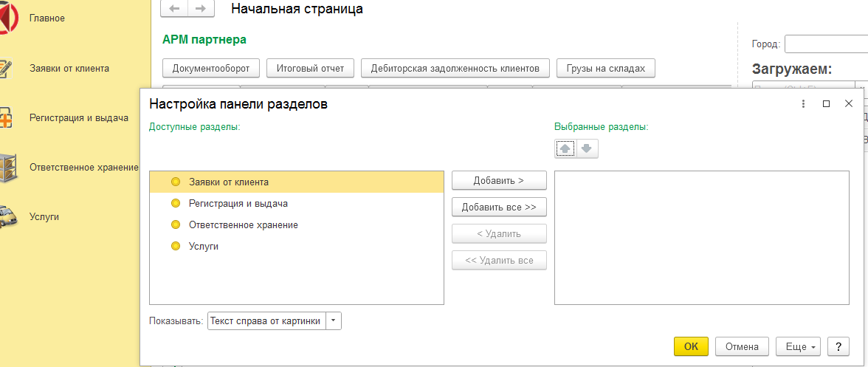868x367 pixels.
Task: Click into the Город input field
Action: [825, 44]
